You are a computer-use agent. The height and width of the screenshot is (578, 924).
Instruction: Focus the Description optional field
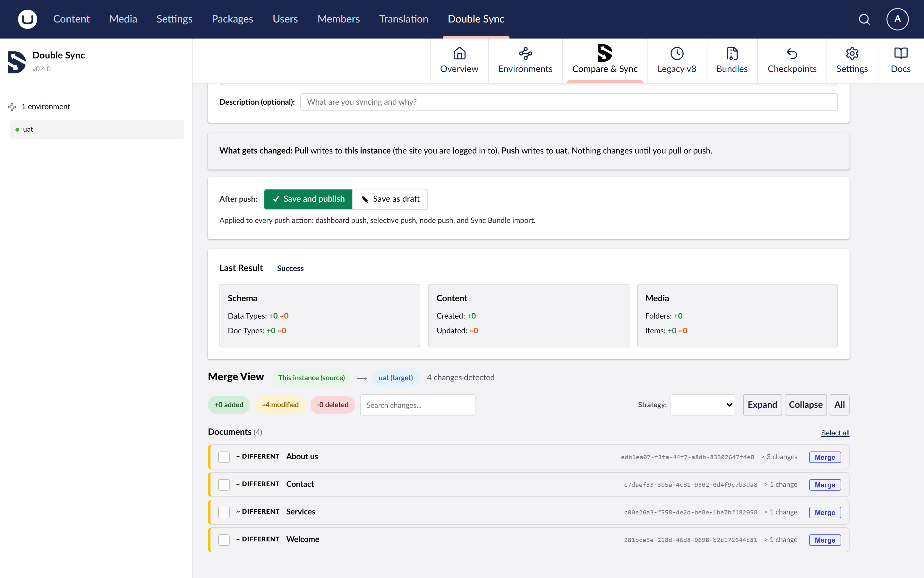pos(569,102)
